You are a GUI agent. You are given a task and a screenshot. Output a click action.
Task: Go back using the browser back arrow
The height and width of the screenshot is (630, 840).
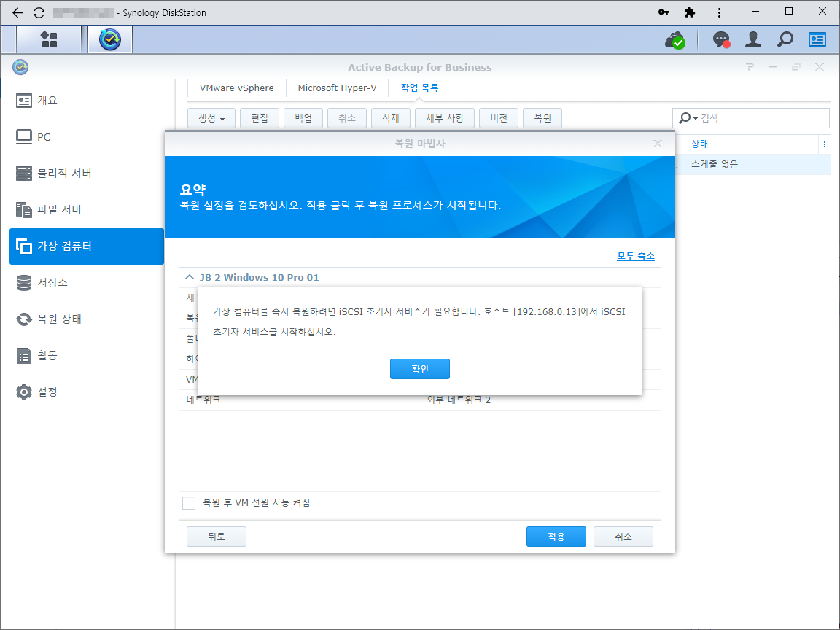pyautogui.click(x=17, y=12)
